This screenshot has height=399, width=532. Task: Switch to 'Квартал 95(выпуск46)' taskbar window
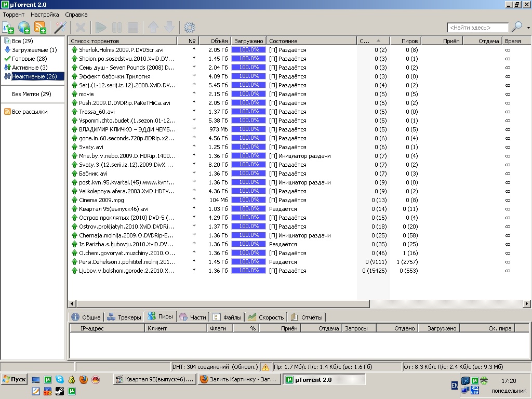pyautogui.click(x=154, y=379)
